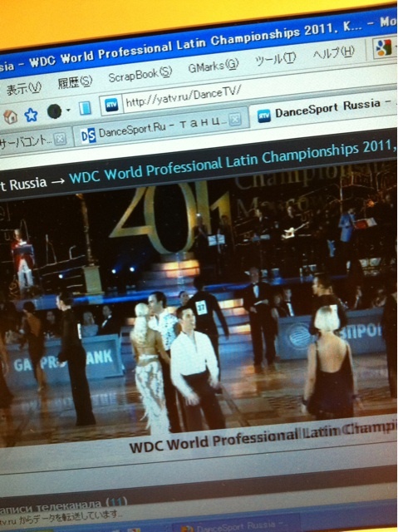Switch to the DanceSport Russia tab
The width and height of the screenshot is (398, 532).
(x=324, y=109)
